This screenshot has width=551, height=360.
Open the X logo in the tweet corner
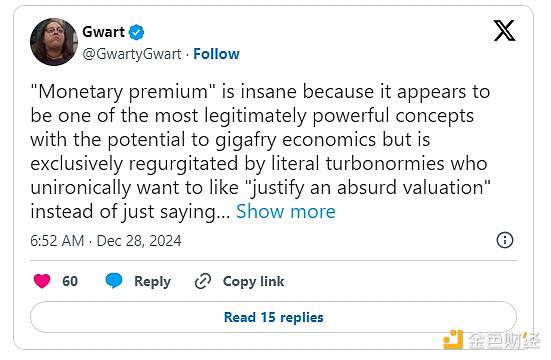pos(504,31)
